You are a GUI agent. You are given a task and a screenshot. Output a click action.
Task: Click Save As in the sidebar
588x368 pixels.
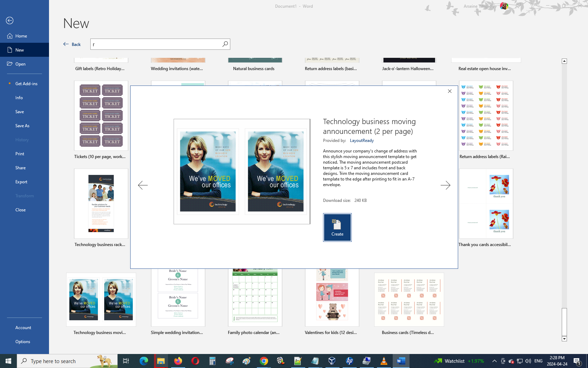tap(22, 126)
